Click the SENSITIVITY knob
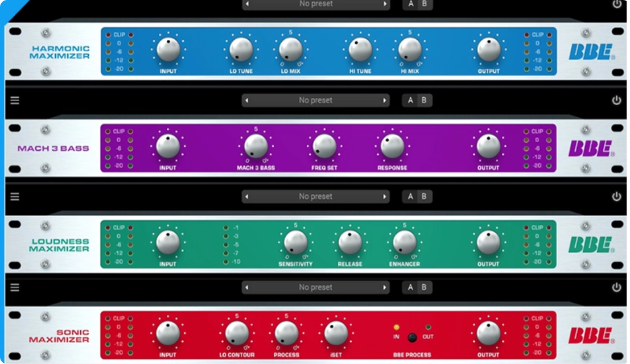Image resolution: width=630 pixels, height=364 pixels. pyautogui.click(x=296, y=242)
